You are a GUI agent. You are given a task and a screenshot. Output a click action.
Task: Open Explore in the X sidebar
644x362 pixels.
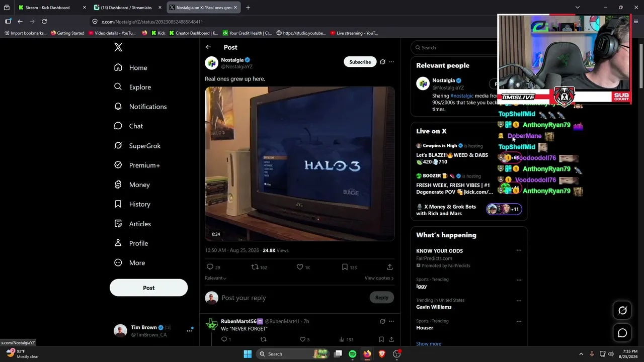pos(132,87)
